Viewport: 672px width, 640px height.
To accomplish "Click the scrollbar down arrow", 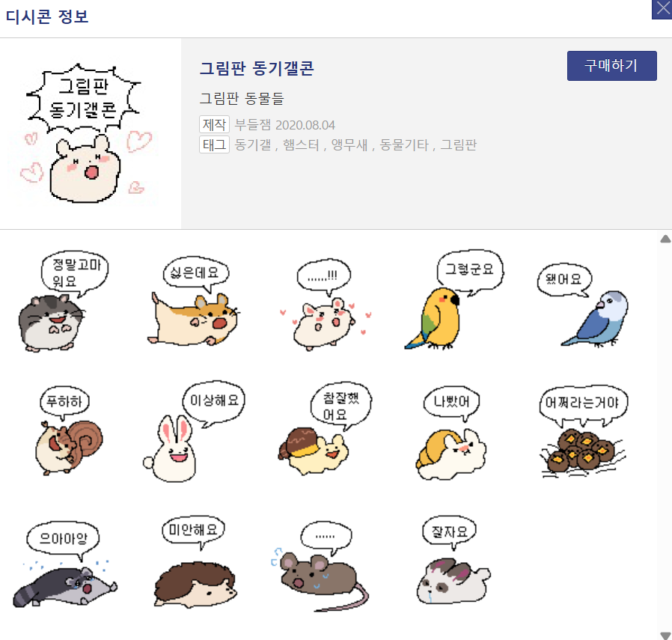I will click(x=665, y=635).
